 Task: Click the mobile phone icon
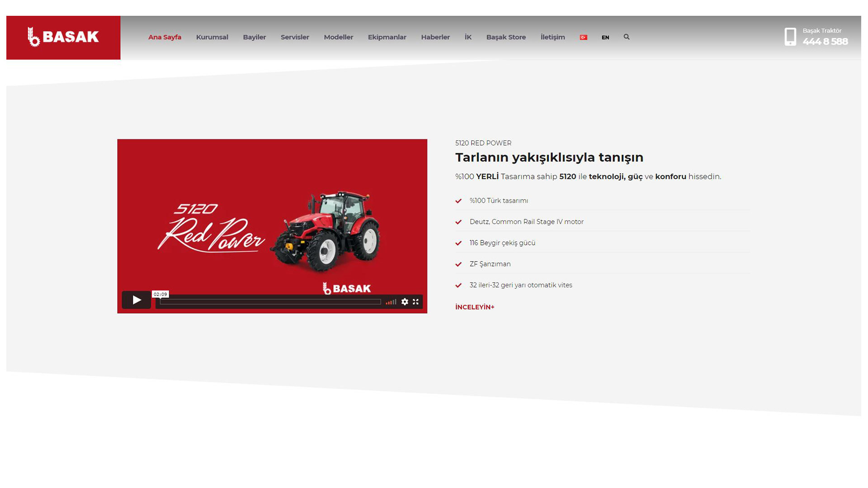[x=790, y=37]
